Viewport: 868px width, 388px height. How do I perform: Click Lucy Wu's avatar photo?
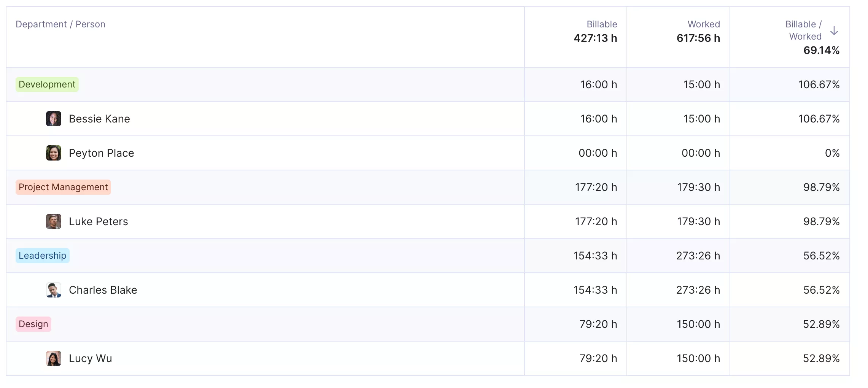pos(53,358)
